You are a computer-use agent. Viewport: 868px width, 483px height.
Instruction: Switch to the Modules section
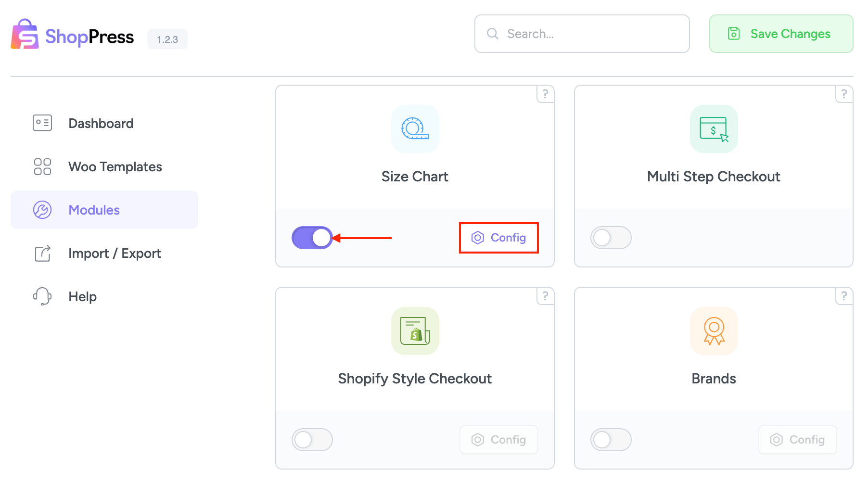point(94,210)
